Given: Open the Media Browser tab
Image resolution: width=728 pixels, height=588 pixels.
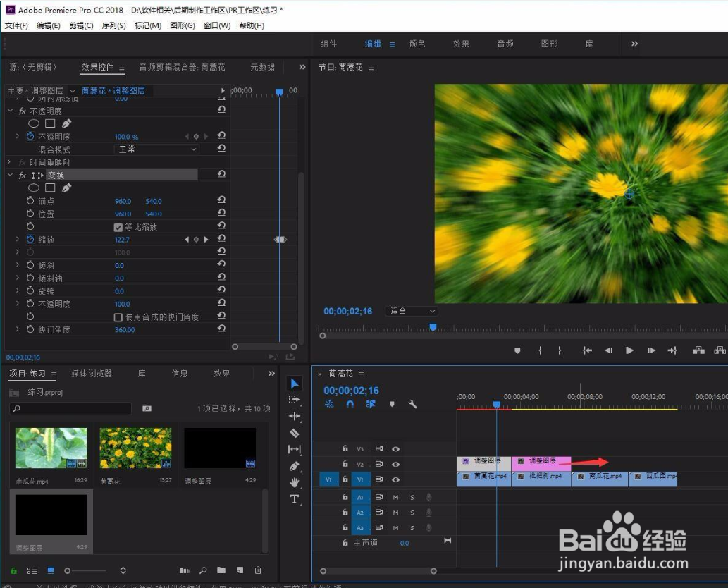Looking at the screenshot, I should tap(92, 374).
